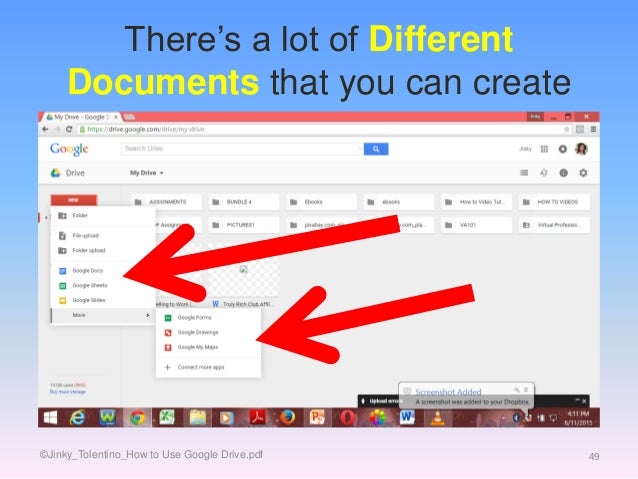The image size is (638, 479).
Task: Select File upload menu item
Action: tap(103, 236)
